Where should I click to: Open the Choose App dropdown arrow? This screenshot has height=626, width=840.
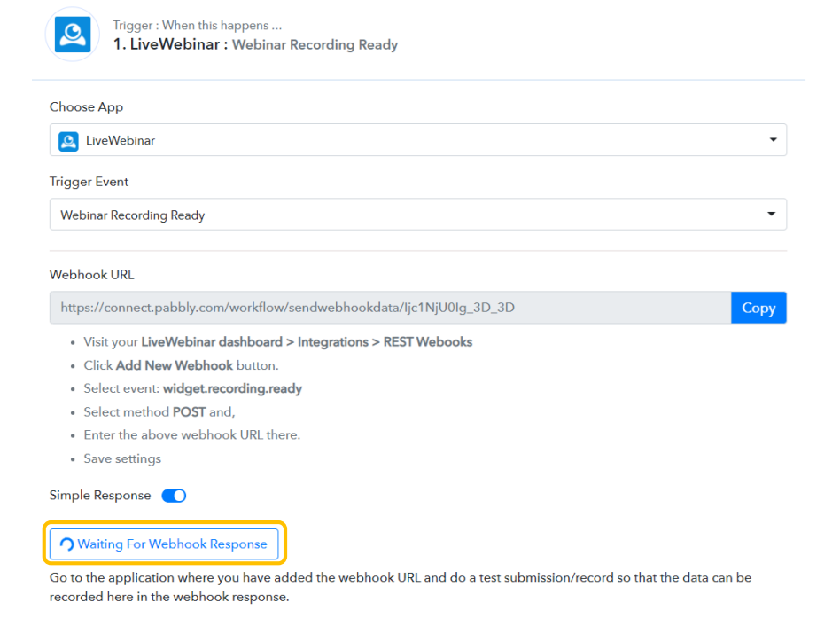(772, 140)
